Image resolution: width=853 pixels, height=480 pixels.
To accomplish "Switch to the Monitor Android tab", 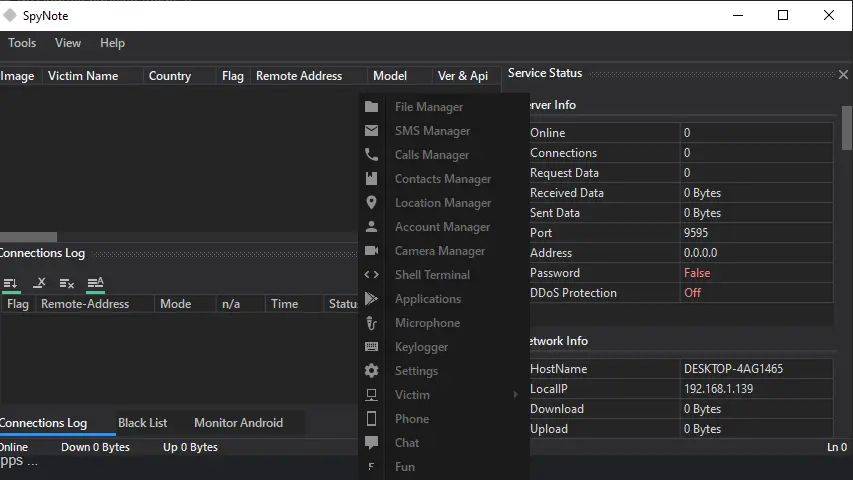I will pyautogui.click(x=238, y=423).
